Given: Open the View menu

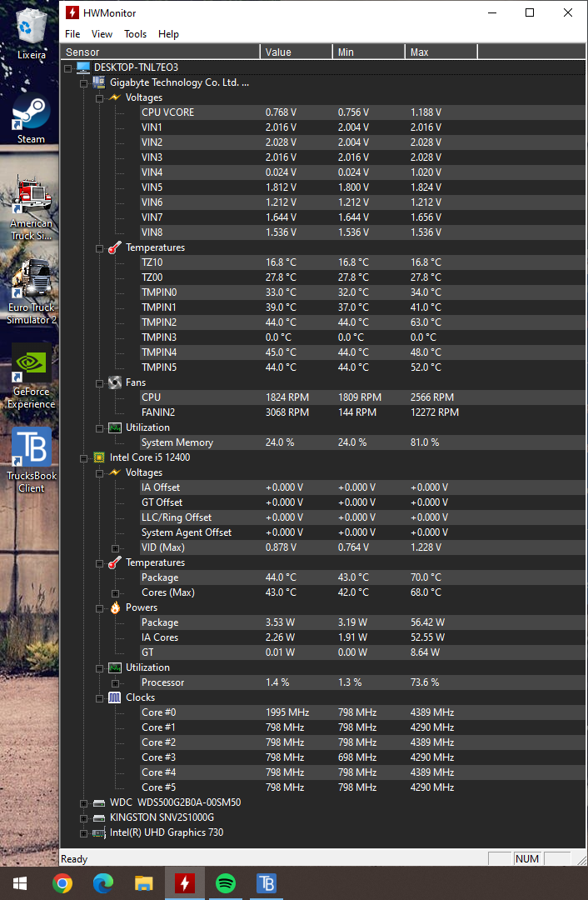Looking at the screenshot, I should 102,34.
